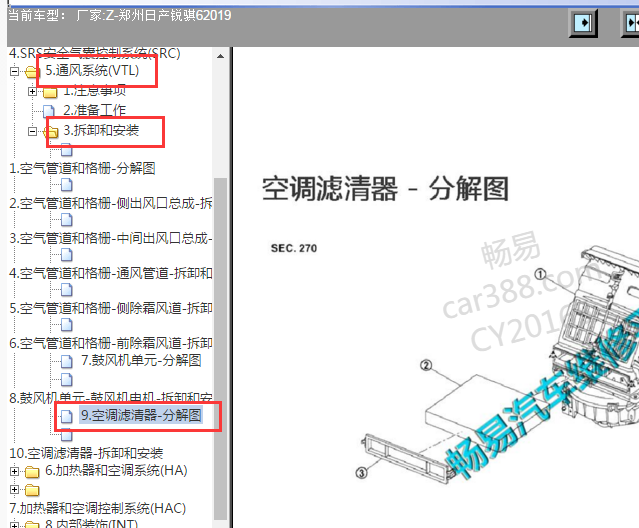Select the 5.通风系统(VTL) folder
Viewport: 639px width, 528px height.
(92, 71)
